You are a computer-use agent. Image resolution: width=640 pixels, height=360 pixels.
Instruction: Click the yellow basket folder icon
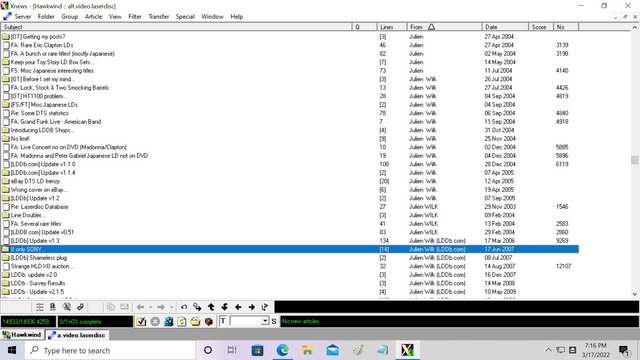195,322
